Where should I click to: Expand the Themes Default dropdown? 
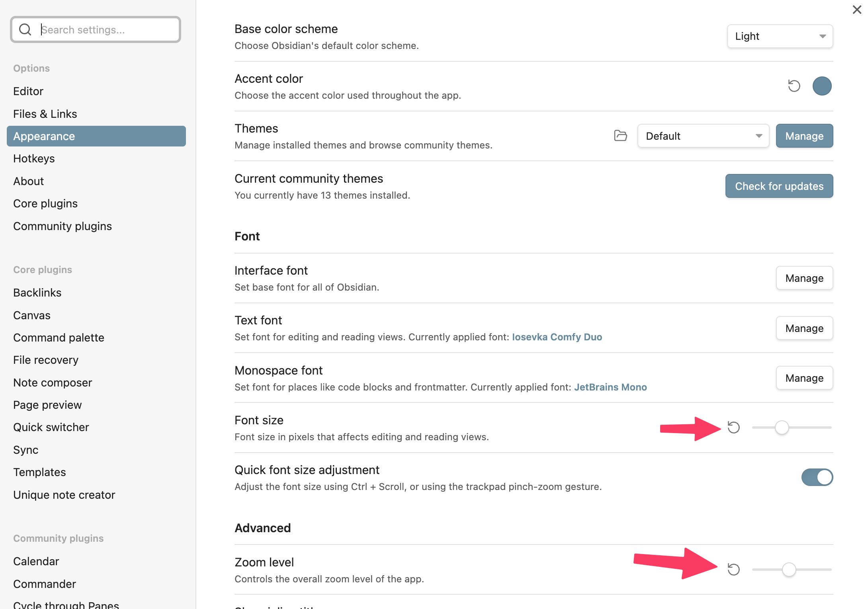click(x=703, y=136)
